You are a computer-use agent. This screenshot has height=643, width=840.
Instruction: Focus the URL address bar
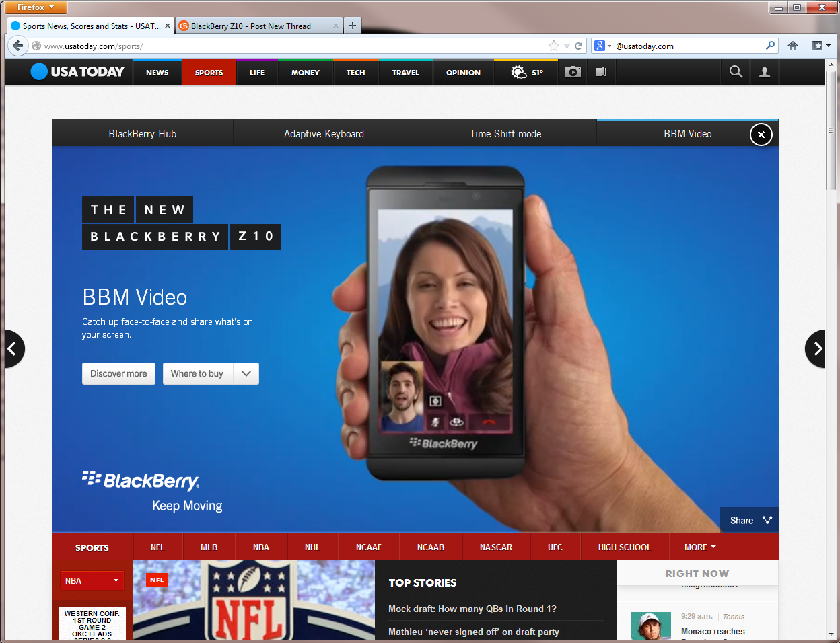pyautogui.click(x=293, y=46)
